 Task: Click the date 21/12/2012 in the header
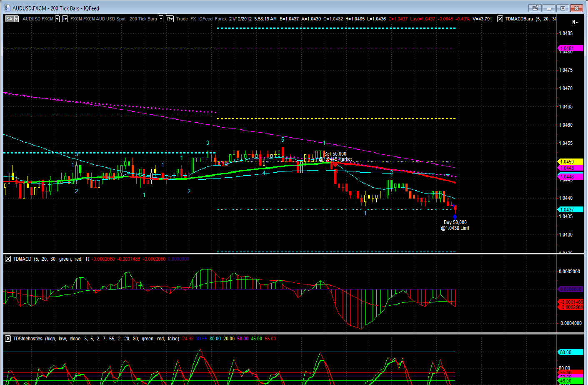[240, 19]
